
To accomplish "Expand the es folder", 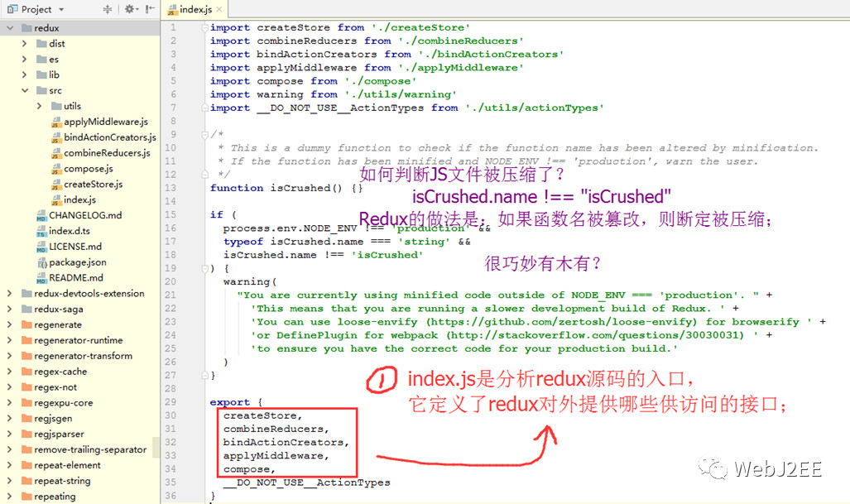I will [24, 59].
